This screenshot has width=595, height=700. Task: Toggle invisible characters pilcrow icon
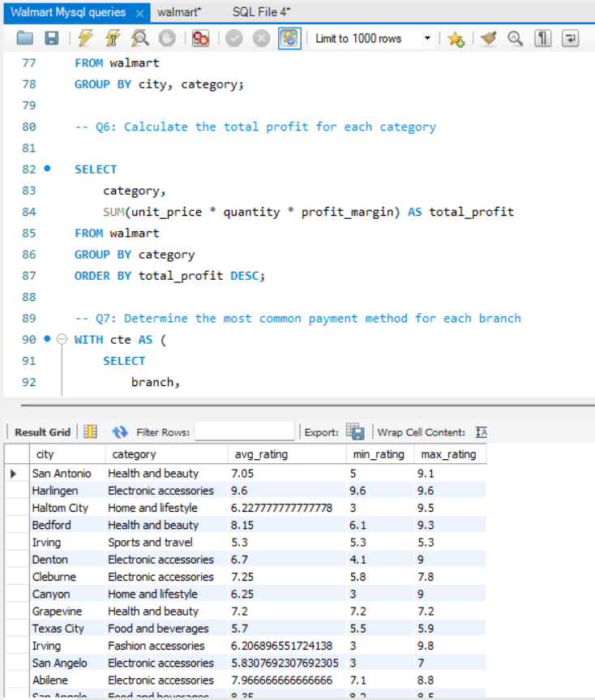pyautogui.click(x=543, y=38)
